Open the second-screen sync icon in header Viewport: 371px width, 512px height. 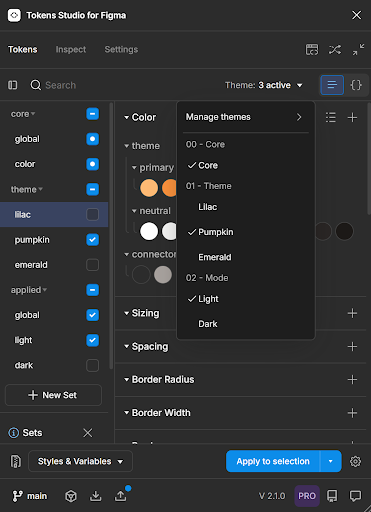tap(312, 50)
